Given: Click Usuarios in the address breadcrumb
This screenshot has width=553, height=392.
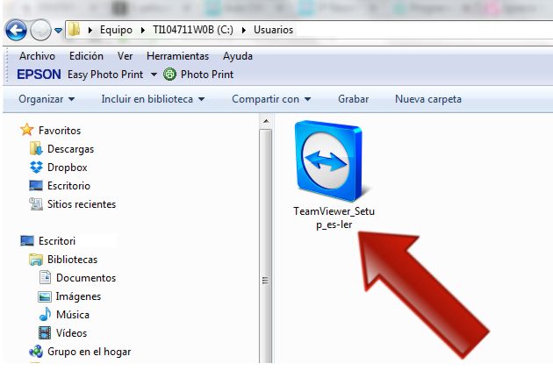Looking at the screenshot, I should tap(273, 30).
